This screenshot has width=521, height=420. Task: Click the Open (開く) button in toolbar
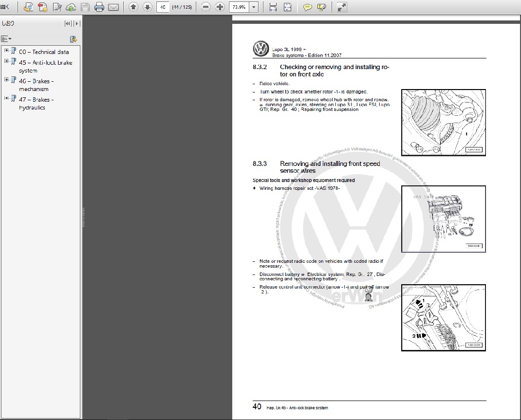click(5, 7)
